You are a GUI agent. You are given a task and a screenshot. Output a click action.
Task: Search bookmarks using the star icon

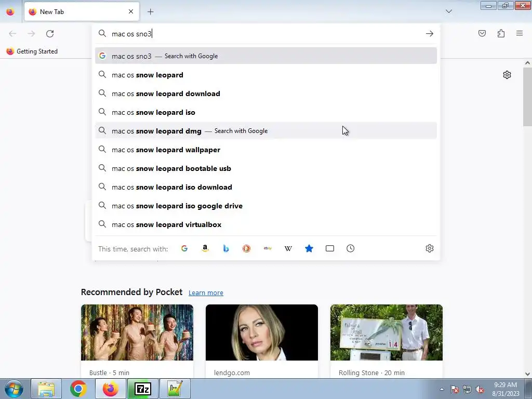pyautogui.click(x=309, y=248)
